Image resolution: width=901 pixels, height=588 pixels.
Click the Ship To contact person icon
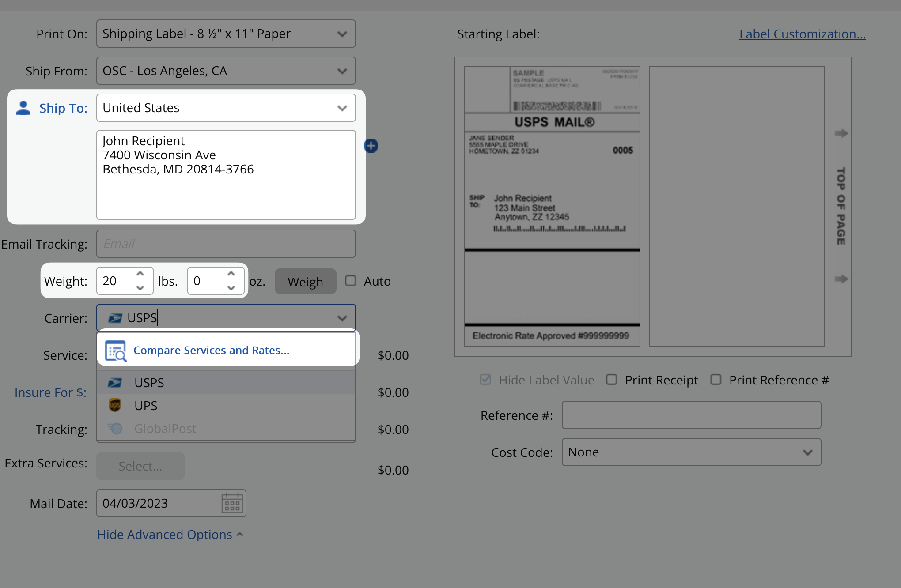(23, 108)
